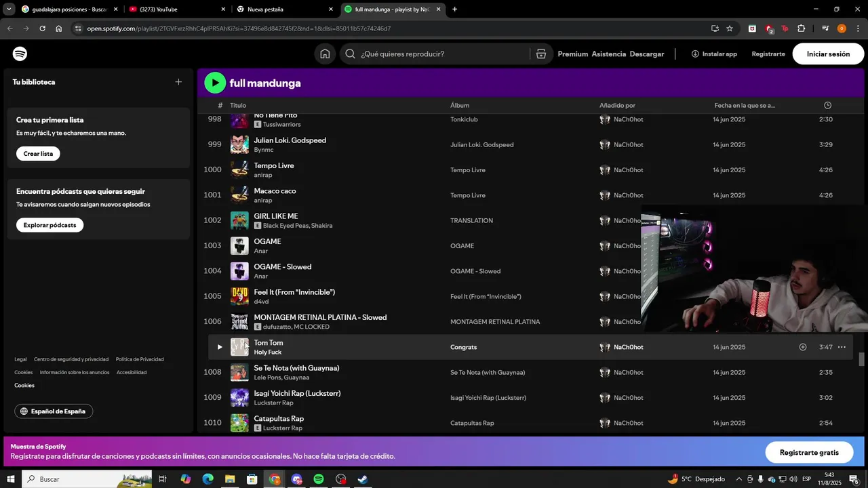
Task: Click Explorar pódcasts button
Action: [50, 225]
